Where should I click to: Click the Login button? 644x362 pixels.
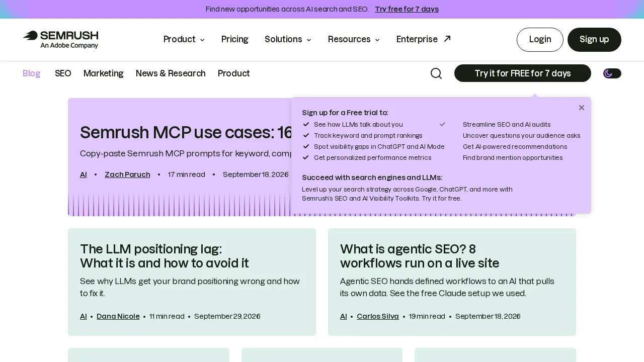[x=540, y=40]
